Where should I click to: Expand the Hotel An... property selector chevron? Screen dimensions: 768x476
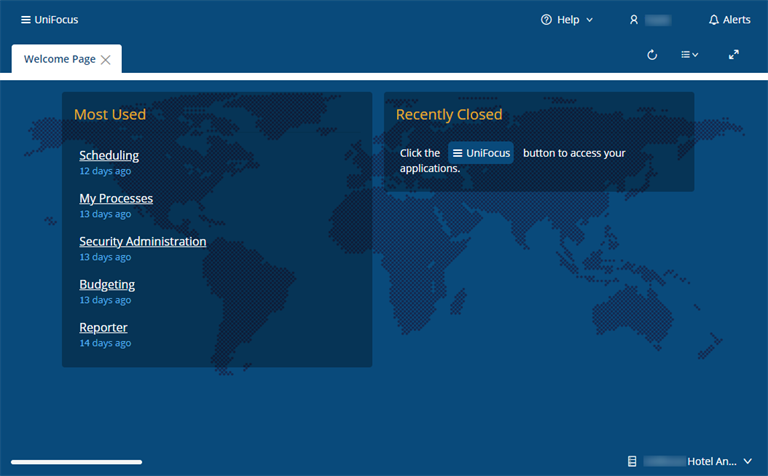point(747,461)
